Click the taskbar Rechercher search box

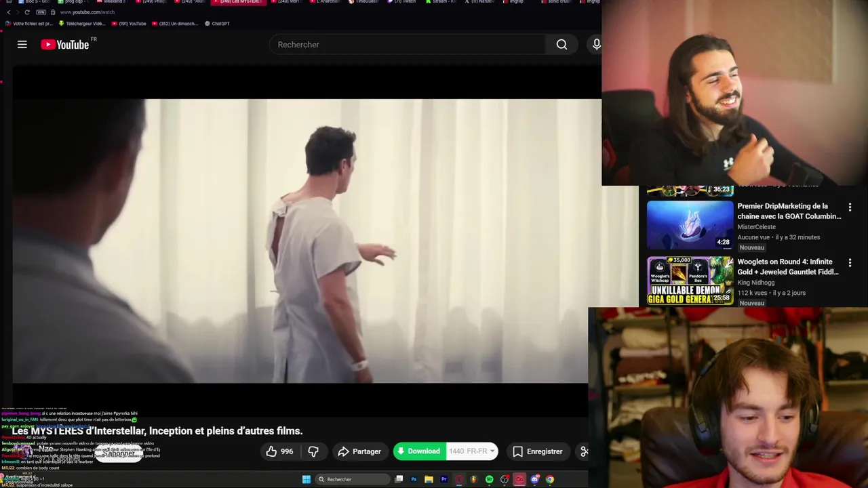(353, 479)
